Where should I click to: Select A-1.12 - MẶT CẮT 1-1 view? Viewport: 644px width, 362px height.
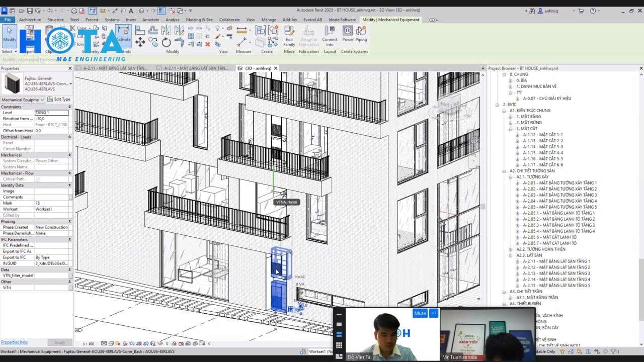[x=543, y=135]
